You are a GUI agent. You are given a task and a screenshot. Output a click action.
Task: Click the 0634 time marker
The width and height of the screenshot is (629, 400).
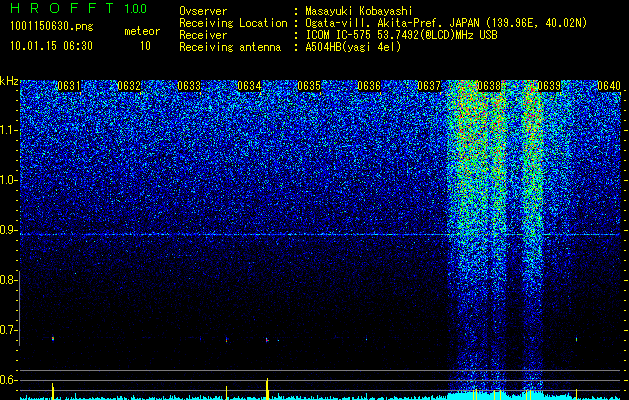[x=249, y=86]
